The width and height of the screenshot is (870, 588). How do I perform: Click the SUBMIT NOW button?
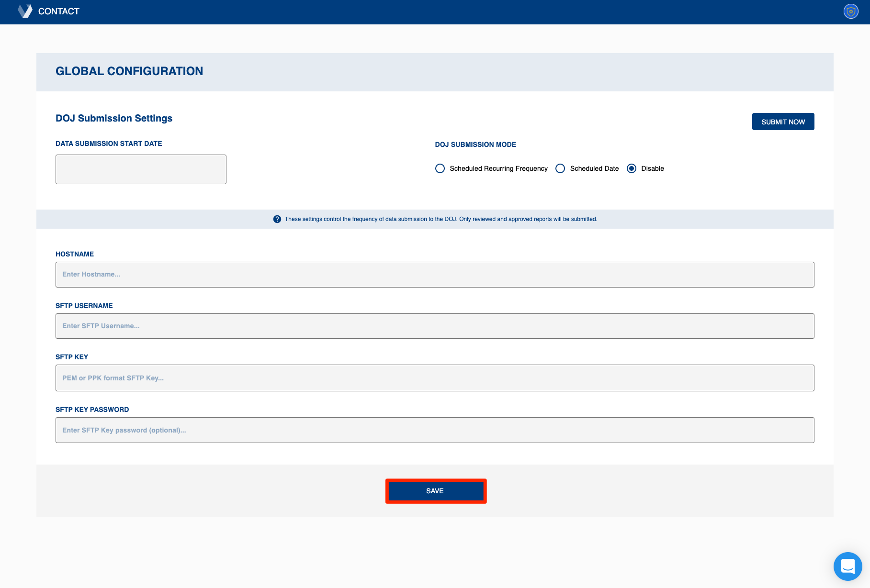(x=783, y=122)
